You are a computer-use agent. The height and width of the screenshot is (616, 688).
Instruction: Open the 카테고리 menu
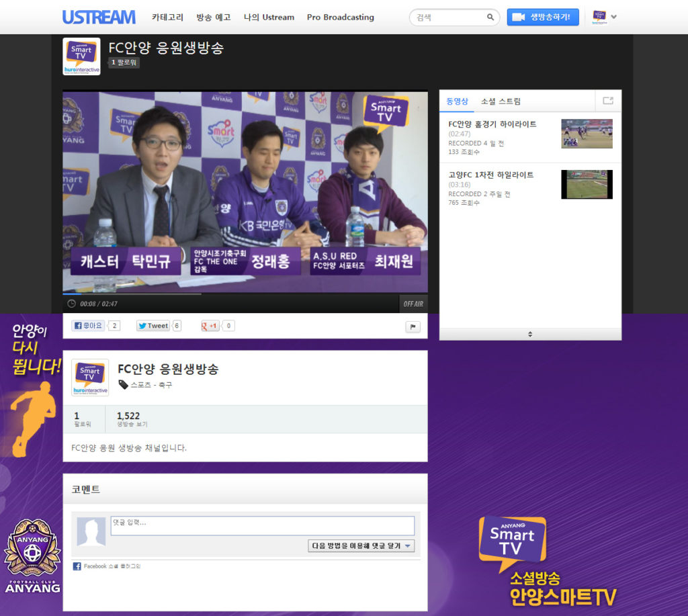point(168,17)
